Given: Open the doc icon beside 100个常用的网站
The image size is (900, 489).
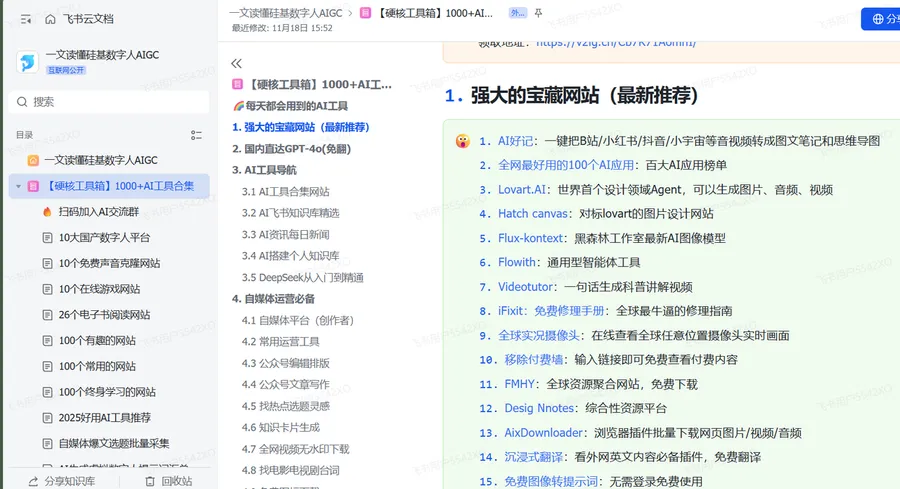Looking at the screenshot, I should point(48,367).
